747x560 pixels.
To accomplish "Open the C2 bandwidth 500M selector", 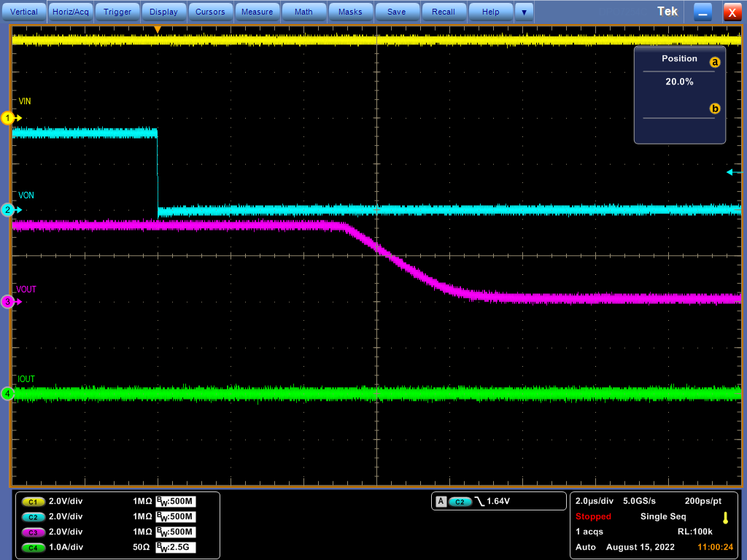I will 176,517.
